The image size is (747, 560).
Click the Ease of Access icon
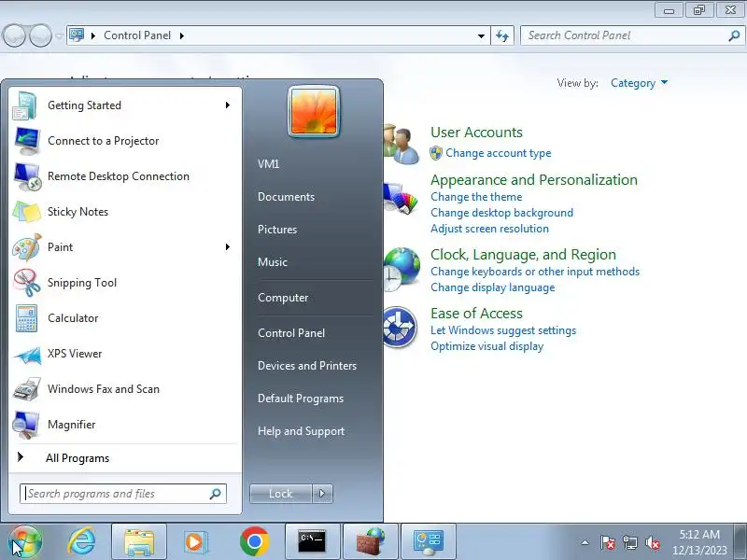pos(401,328)
